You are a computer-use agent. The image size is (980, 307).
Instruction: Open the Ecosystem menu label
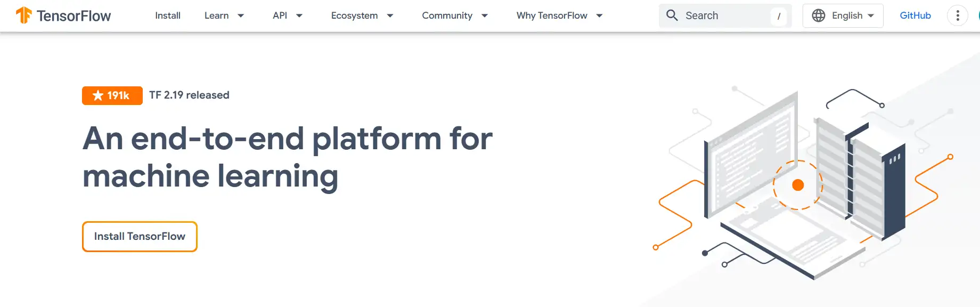(x=354, y=15)
